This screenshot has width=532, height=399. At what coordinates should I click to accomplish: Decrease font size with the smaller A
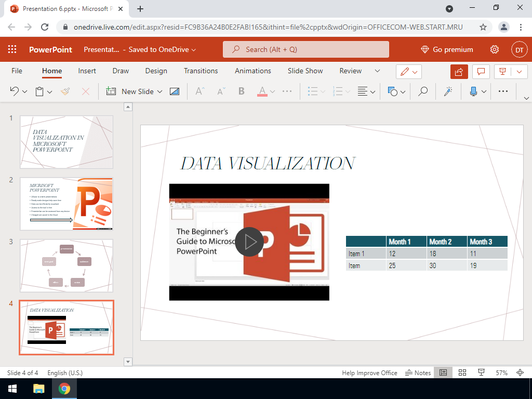tap(221, 91)
